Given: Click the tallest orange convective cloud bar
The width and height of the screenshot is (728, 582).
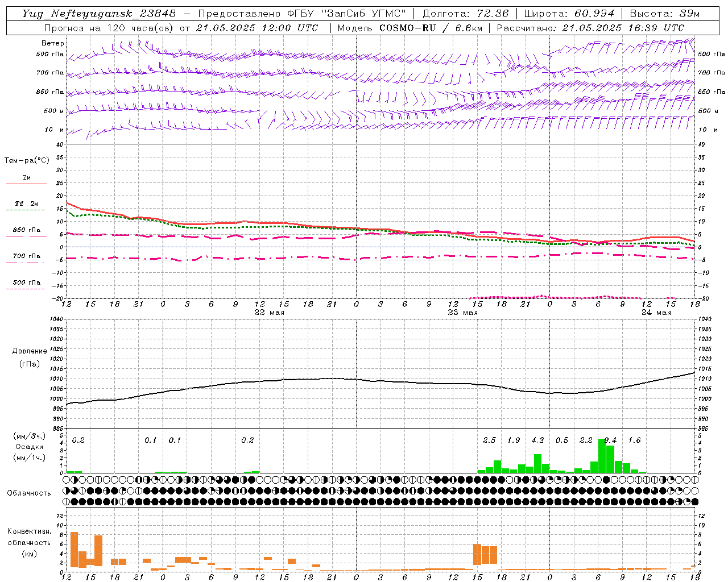Looking at the screenshot, I should (x=74, y=549).
